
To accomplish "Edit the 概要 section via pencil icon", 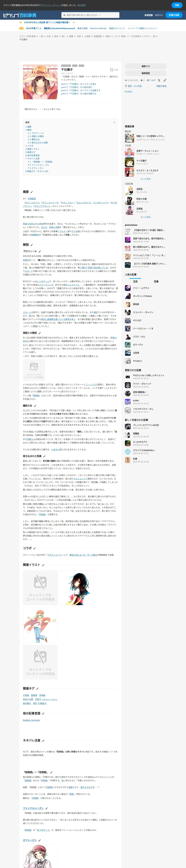I will click(32, 192).
